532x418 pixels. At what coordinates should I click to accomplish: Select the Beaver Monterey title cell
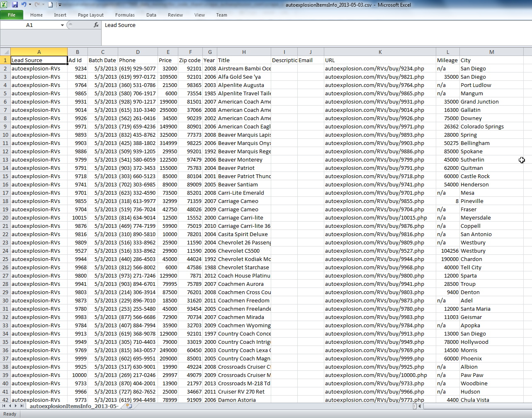[x=244, y=159]
